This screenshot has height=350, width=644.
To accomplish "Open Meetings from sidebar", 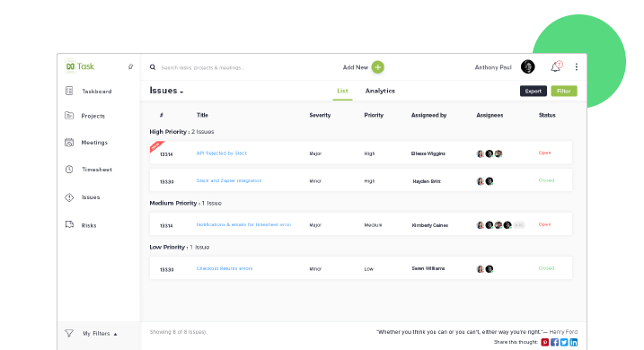I will 94,143.
